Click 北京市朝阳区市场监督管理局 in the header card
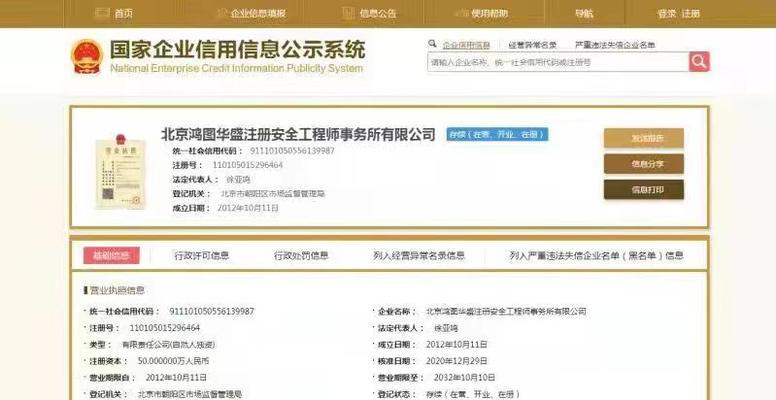The width and height of the screenshot is (776, 400). click(x=273, y=194)
